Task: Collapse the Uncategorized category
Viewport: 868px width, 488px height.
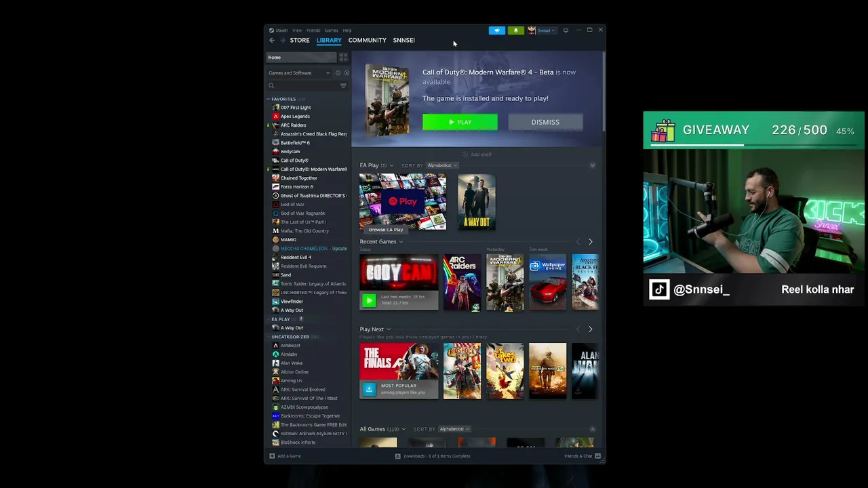Action: pyautogui.click(x=268, y=337)
